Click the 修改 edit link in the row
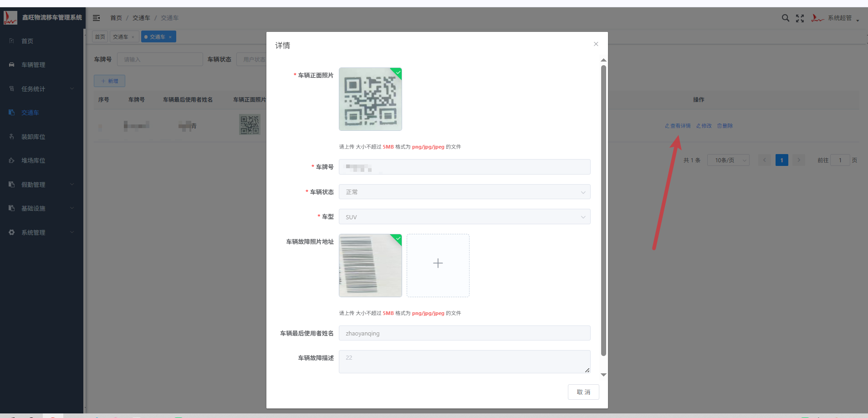868x418 pixels. [704, 126]
